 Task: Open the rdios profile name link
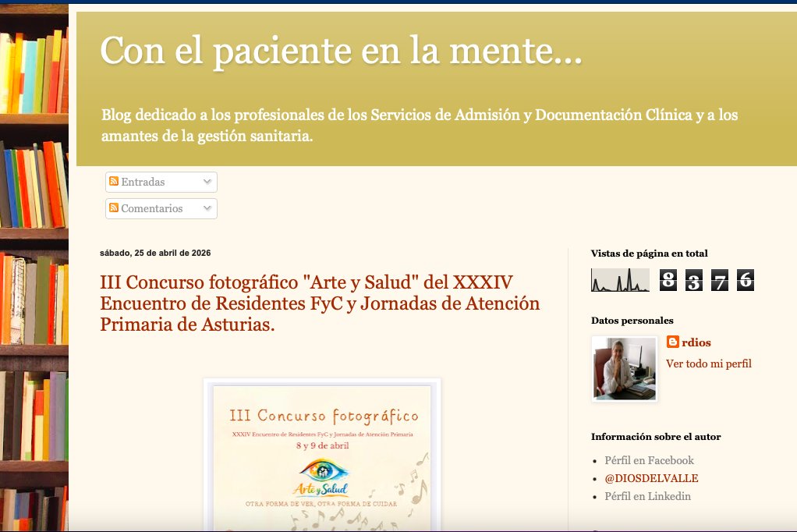pyautogui.click(x=696, y=342)
